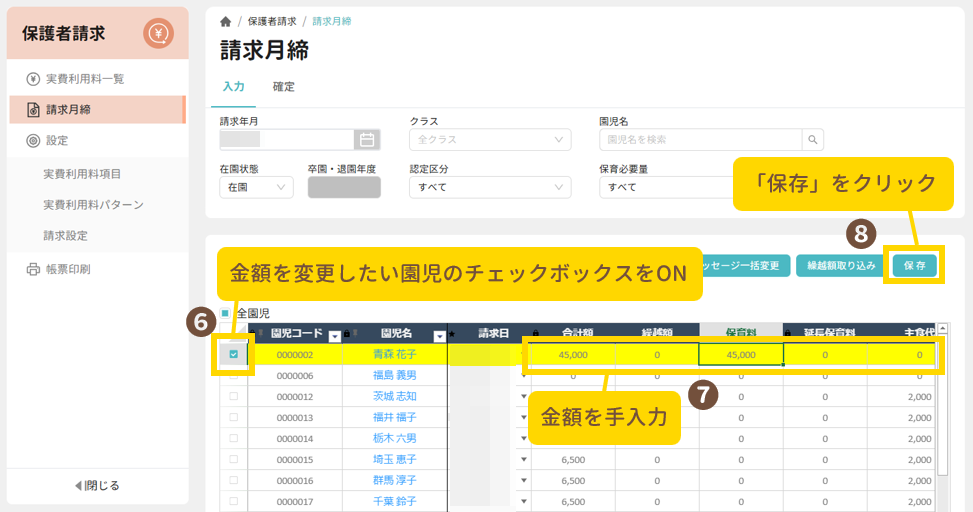
Task: Tick the checkbox for 福島 義男 row
Action: (234, 375)
